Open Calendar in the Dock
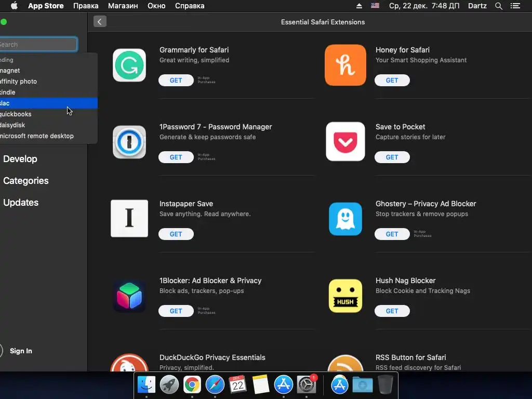 coord(237,384)
